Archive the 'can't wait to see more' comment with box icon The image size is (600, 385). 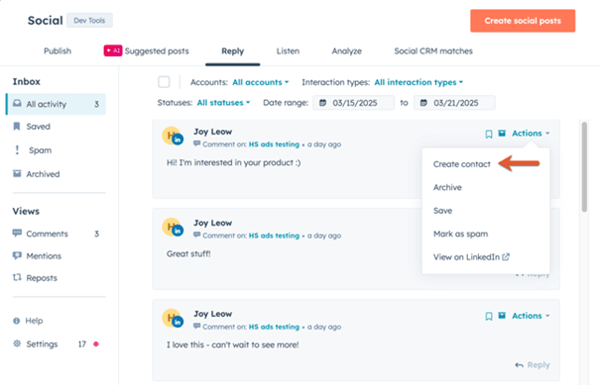502,316
